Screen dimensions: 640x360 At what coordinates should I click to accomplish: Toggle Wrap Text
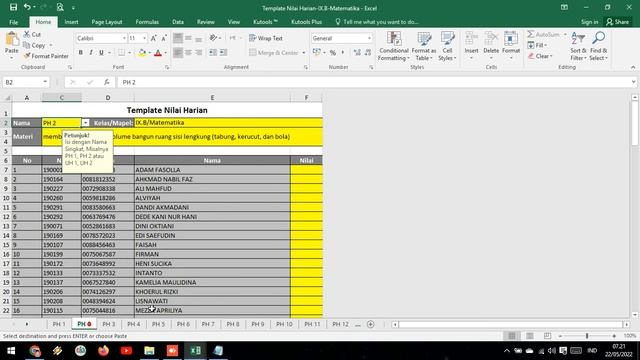pos(266,38)
